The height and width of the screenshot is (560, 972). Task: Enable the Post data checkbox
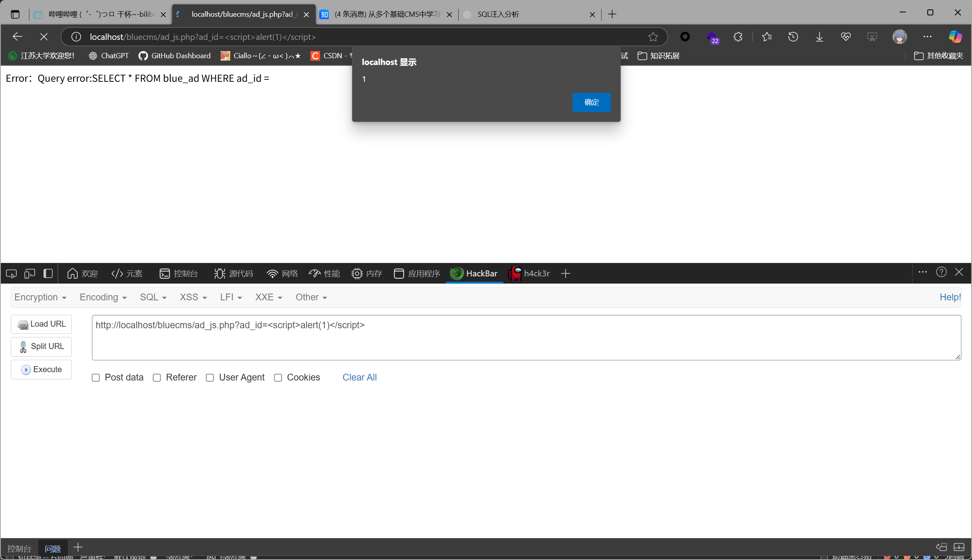(96, 378)
